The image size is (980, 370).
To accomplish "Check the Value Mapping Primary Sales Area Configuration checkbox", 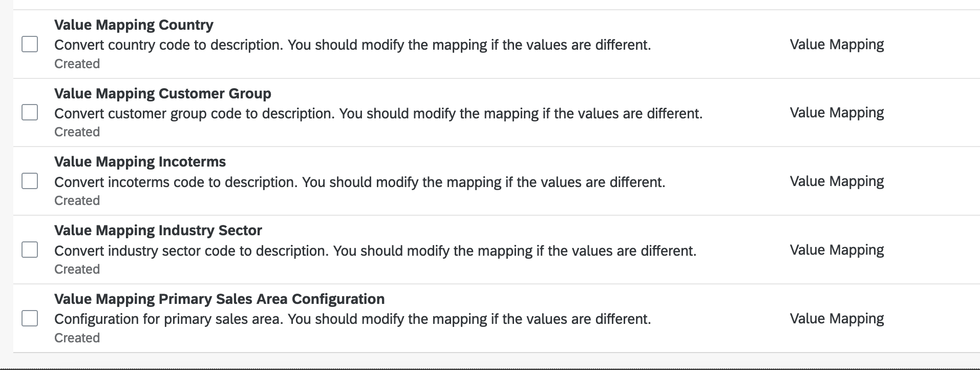I will pos(29,318).
